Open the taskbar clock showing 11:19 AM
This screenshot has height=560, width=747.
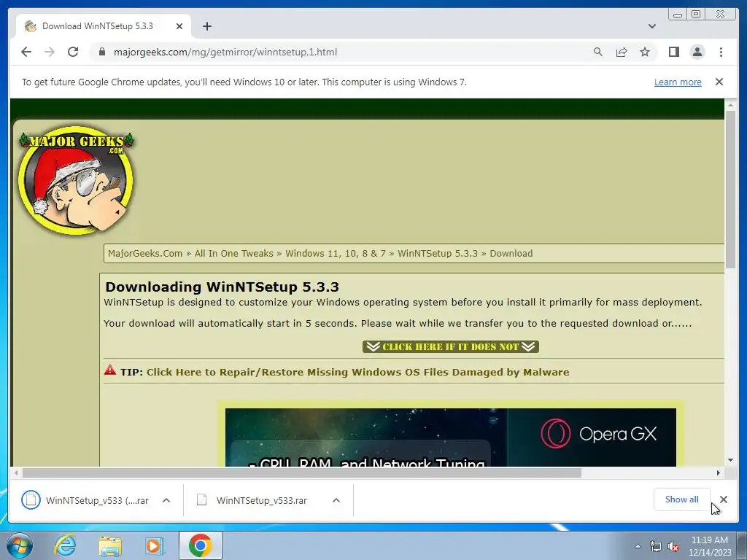click(709, 545)
